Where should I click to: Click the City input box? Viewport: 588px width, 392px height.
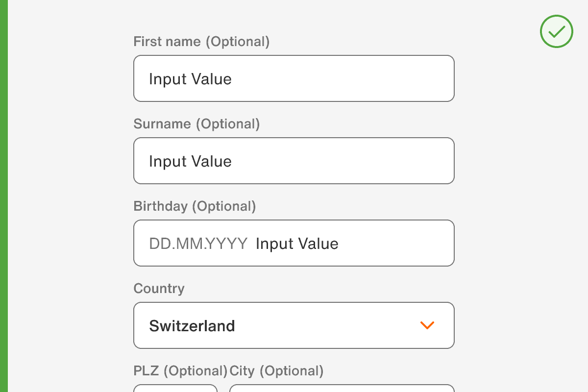tap(342, 389)
